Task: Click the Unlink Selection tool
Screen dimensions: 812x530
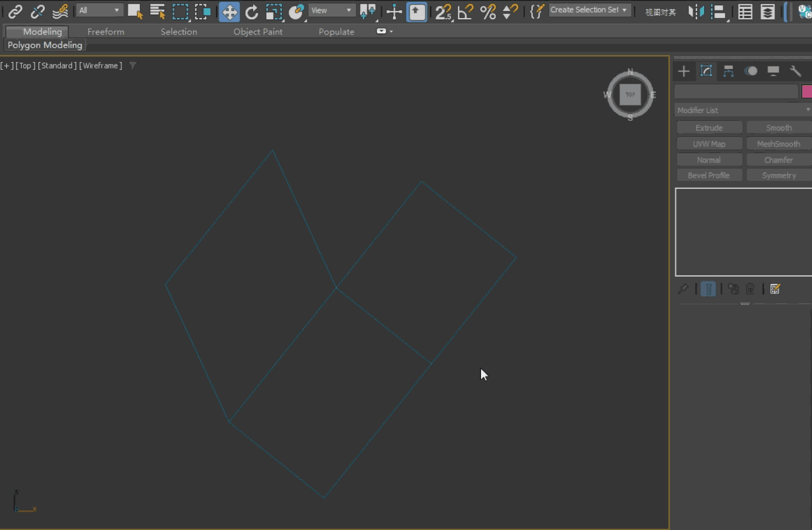Action: tap(38, 11)
